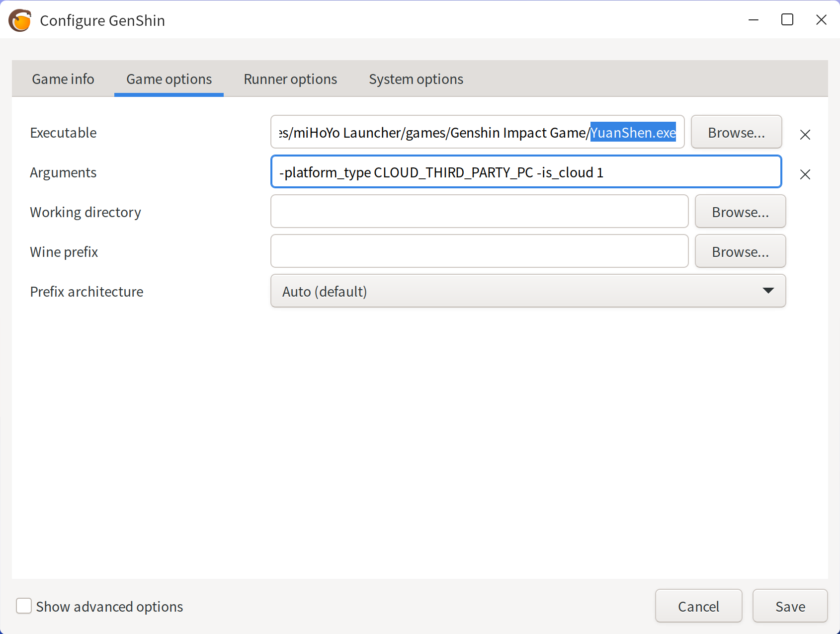Browse for the Working directory
Screen dimensions: 840x634
(740, 212)
